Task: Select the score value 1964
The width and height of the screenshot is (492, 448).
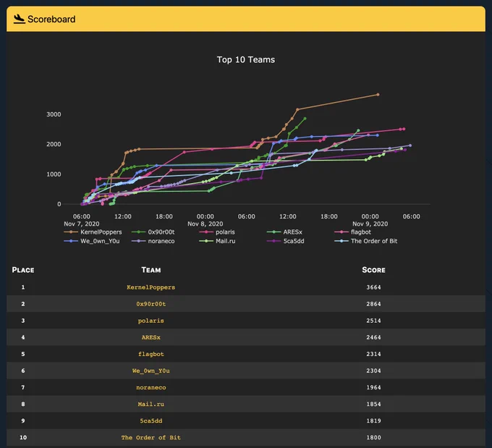Action: pyautogui.click(x=373, y=387)
